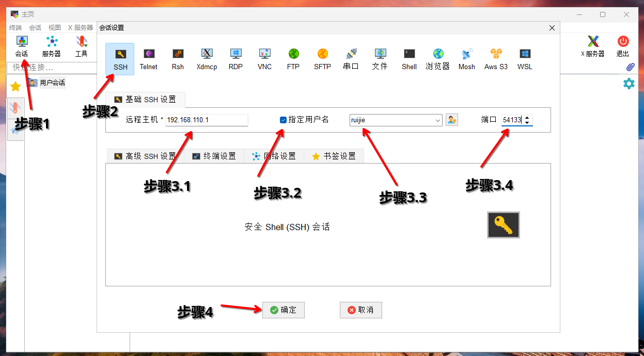Viewport: 644px width, 356px height.
Task: Increase the port number with the stepper
Action: (527, 117)
